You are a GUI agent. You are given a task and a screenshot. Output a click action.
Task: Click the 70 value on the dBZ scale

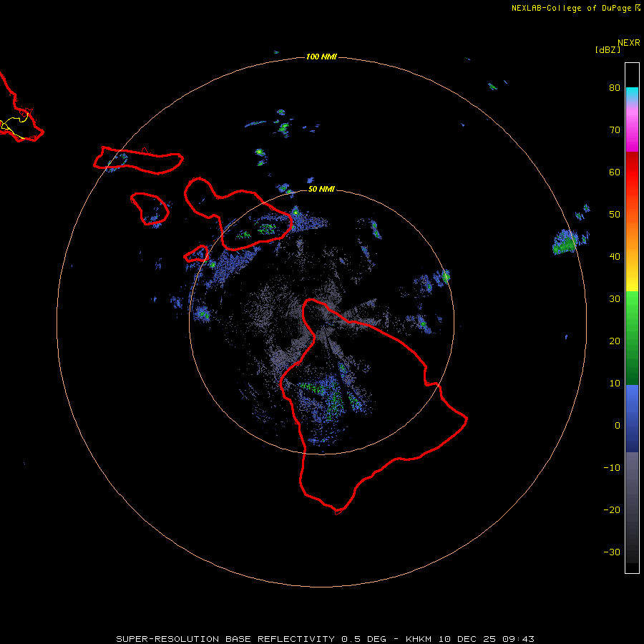[615, 130]
